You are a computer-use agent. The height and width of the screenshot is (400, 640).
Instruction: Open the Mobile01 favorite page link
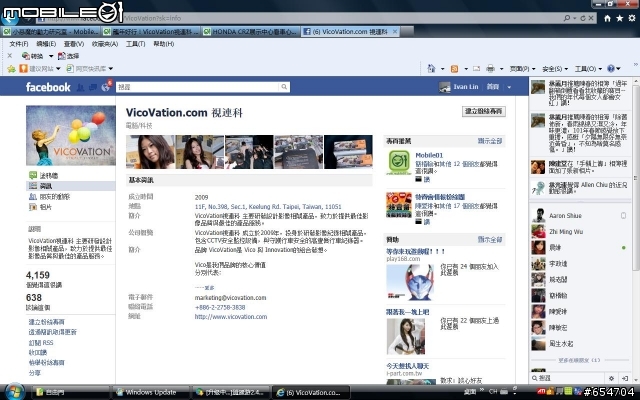point(429,155)
